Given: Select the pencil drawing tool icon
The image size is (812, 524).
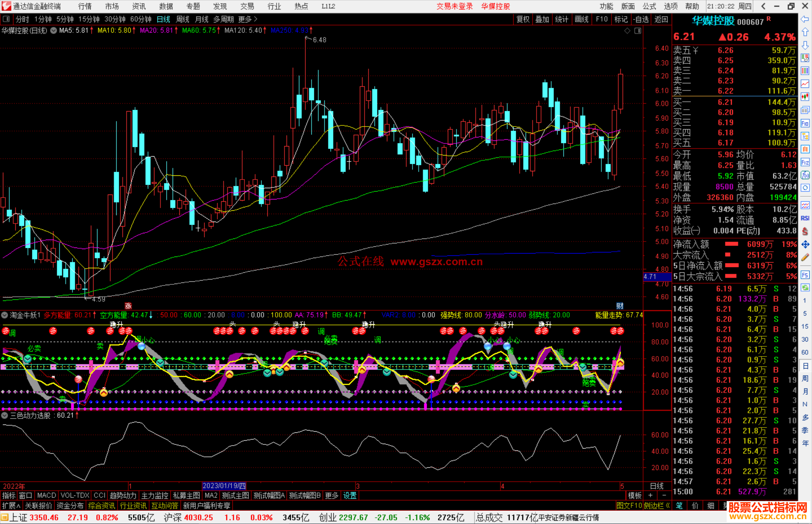Looking at the screenshot, I should coord(805,258).
